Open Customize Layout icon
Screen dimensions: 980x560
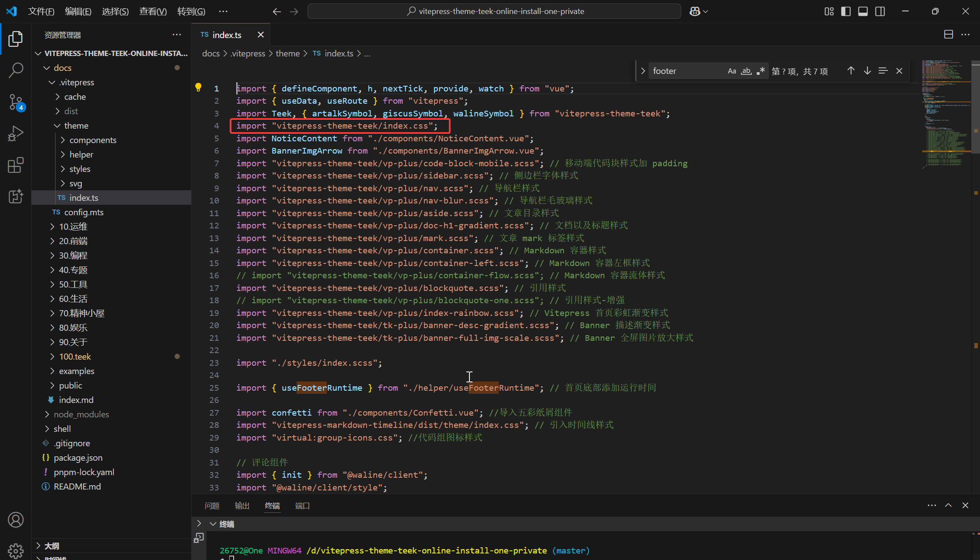pos(829,11)
